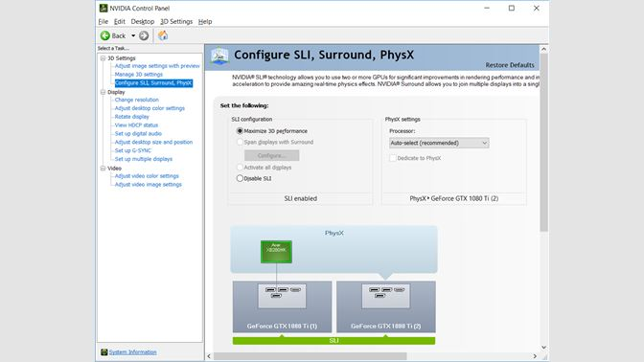644x362 pixels.
Task: Click the NVIDIA logo in the title bar
Action: coord(103,8)
